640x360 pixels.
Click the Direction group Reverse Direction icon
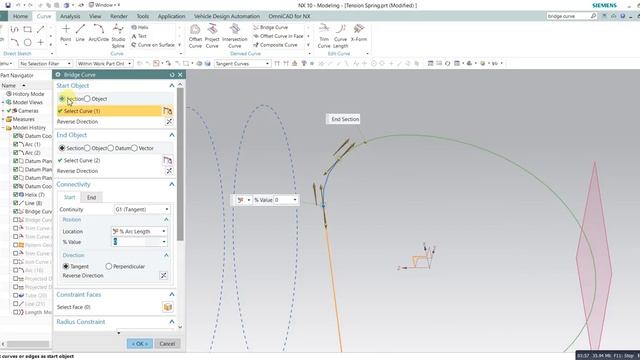coord(163,276)
